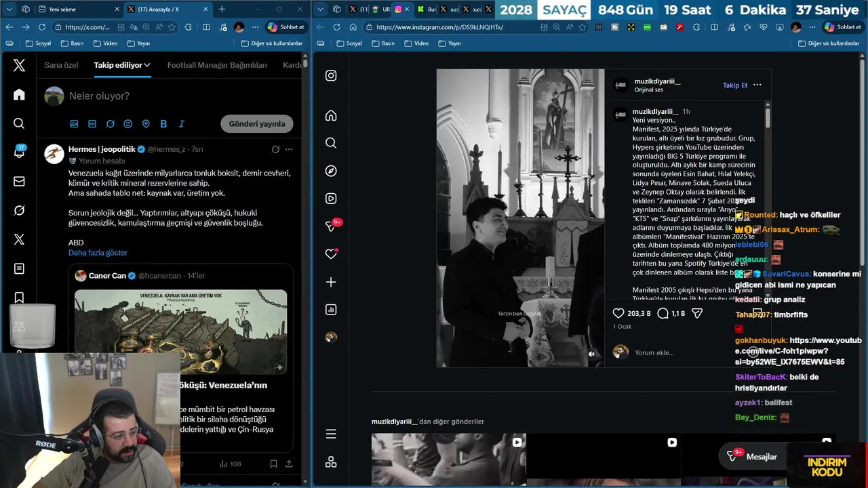Screen dimensions: 868x488
Task: Bookmark the Hermes post on X
Action: click(273, 464)
